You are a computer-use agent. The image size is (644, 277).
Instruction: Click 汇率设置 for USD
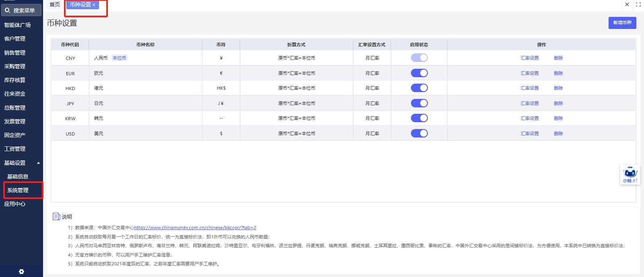click(x=529, y=133)
